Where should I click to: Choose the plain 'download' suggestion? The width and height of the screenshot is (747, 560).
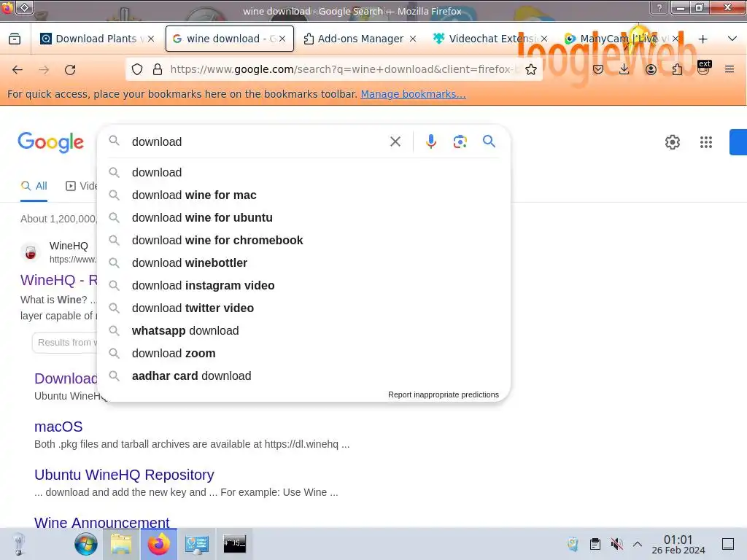coord(303,172)
